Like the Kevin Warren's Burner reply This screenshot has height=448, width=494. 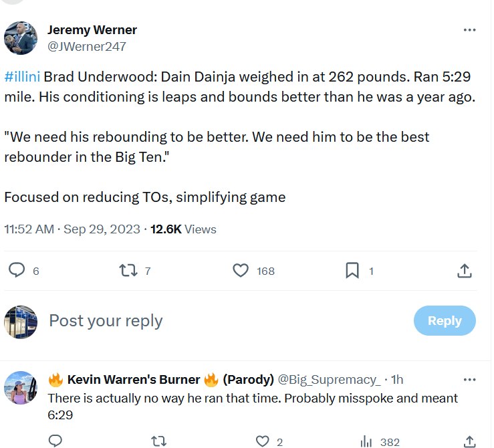[263, 441]
